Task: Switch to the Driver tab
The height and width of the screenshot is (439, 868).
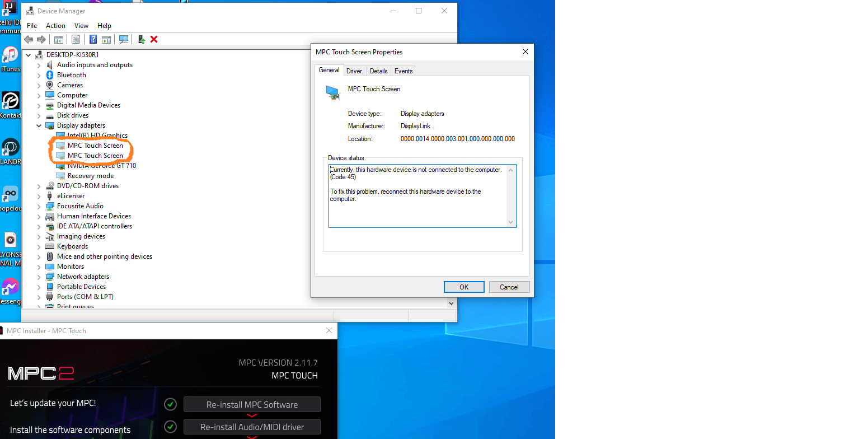Action: 354,71
